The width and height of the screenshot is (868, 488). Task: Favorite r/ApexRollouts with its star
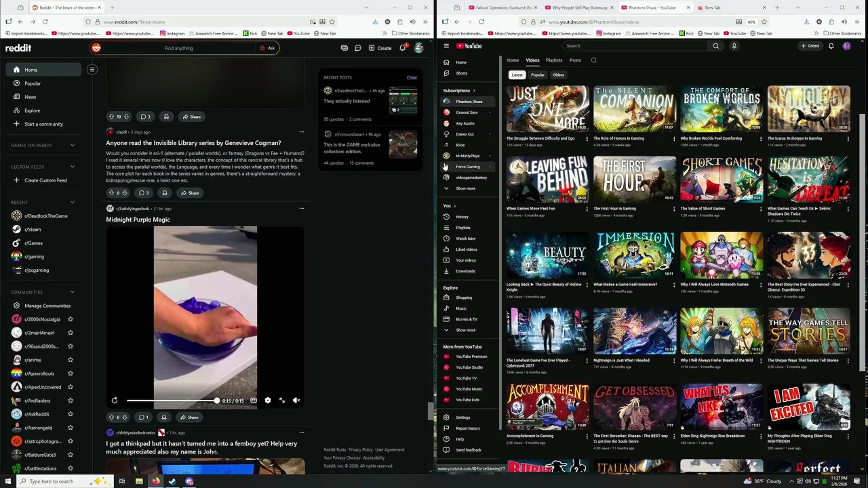pyautogui.click(x=71, y=373)
